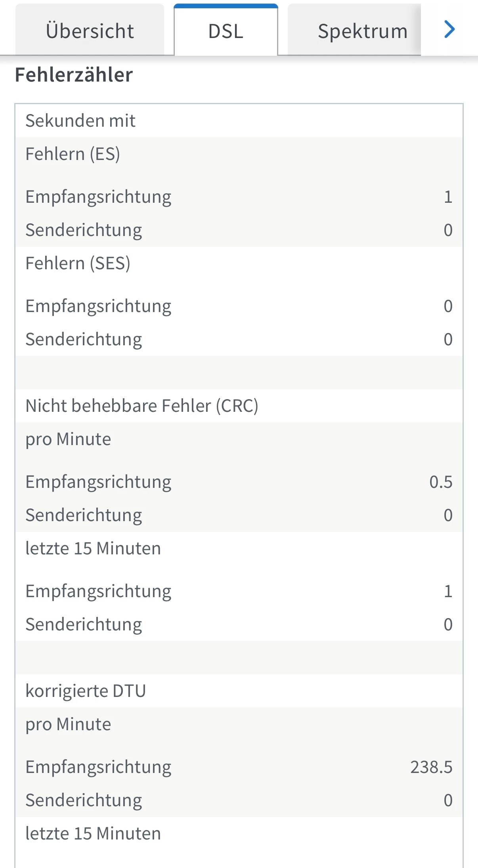
Task: Click Senderichtung under Fehlern (ES)
Action: 84,230
